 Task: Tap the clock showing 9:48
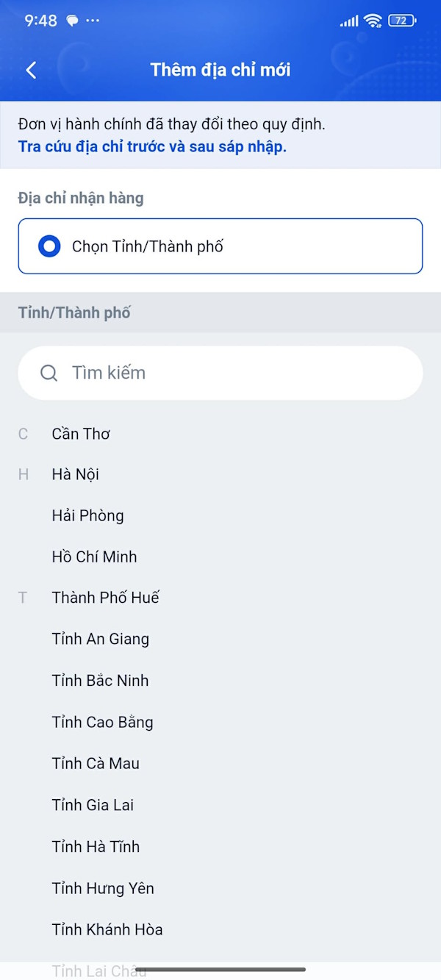pos(40,21)
